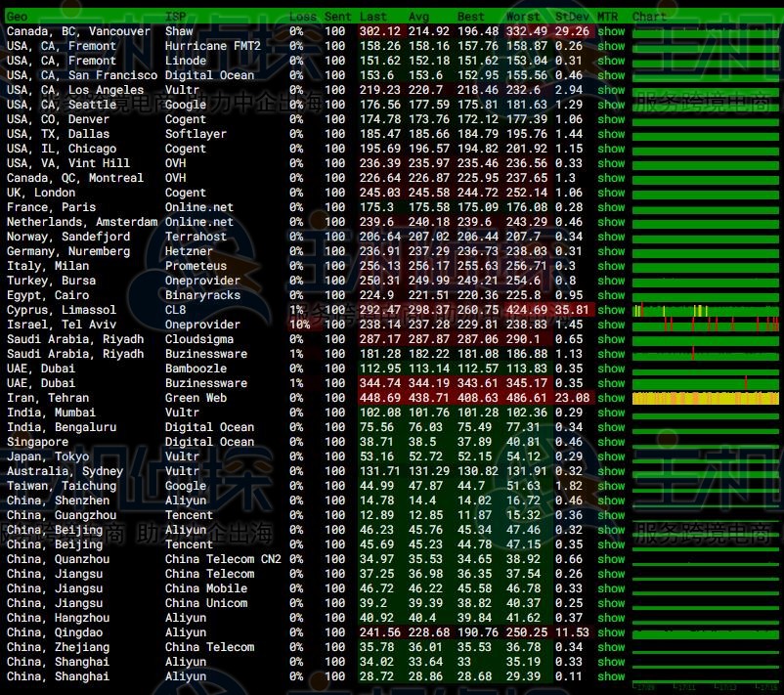Click the StDev column header
This screenshot has height=695, width=784.
coord(572,17)
